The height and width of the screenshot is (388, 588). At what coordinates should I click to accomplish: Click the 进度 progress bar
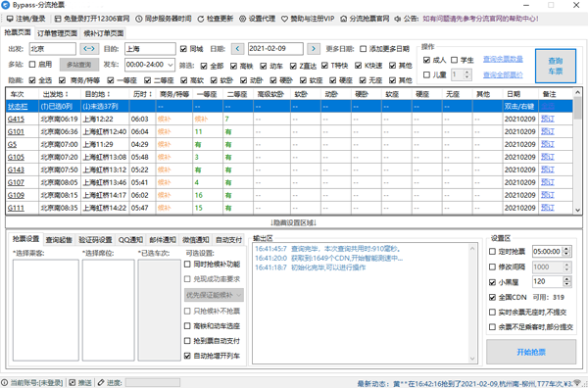pyautogui.click(x=153, y=382)
